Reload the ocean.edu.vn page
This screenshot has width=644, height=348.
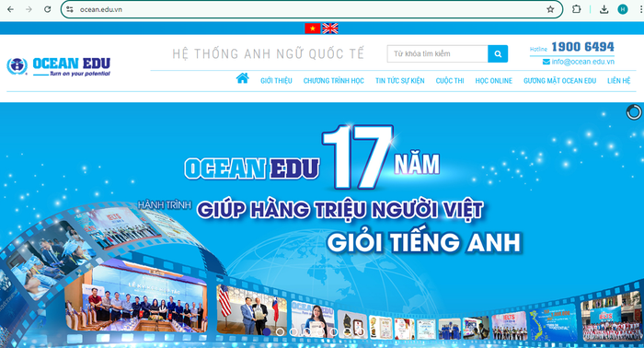pyautogui.click(x=47, y=9)
